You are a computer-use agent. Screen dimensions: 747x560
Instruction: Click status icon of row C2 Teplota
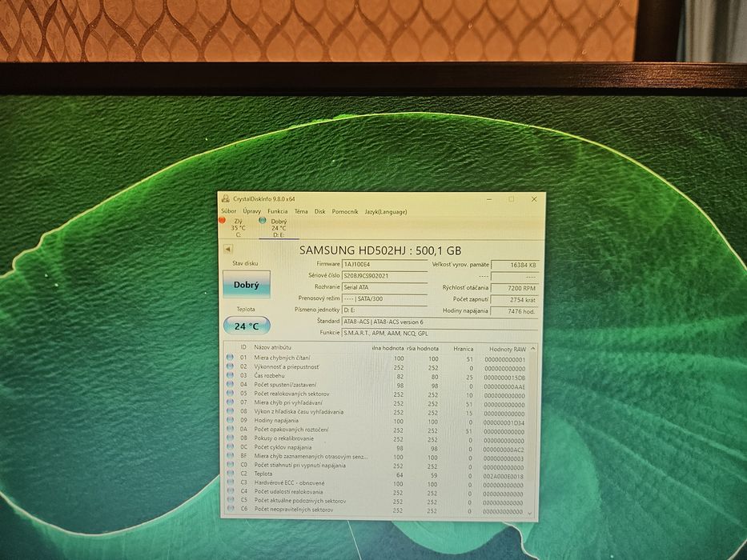click(230, 474)
